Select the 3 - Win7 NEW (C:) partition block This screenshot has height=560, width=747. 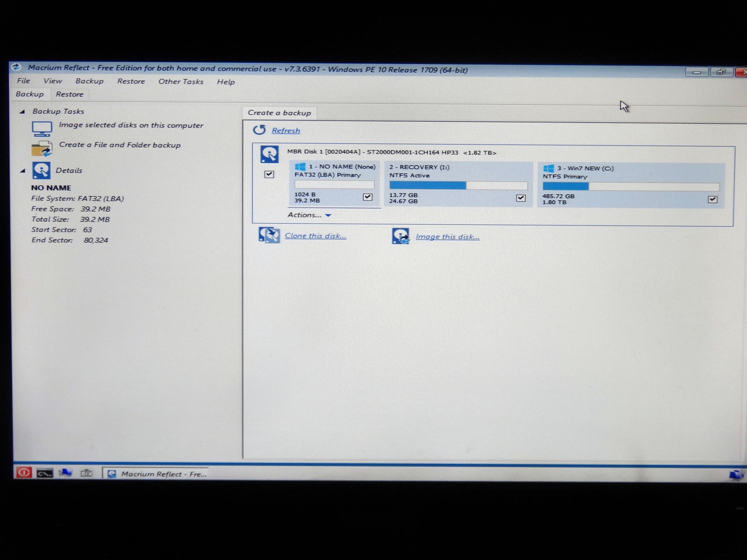coord(631,186)
